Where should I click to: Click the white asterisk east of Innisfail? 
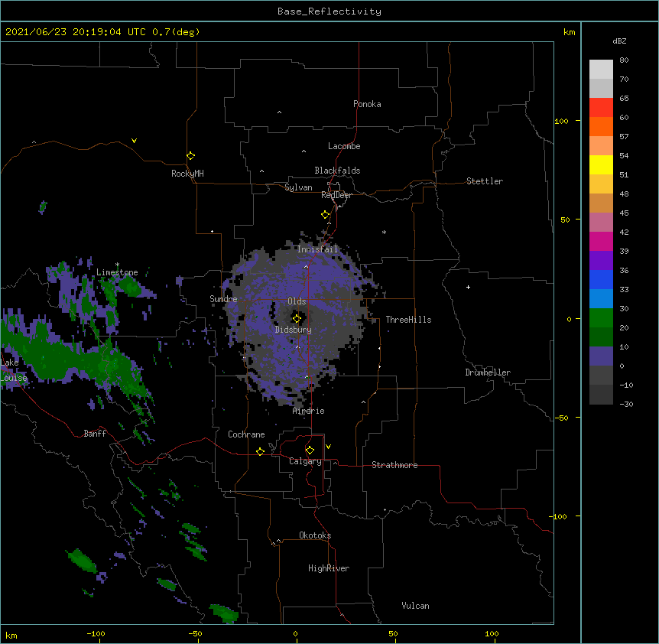coord(384,232)
